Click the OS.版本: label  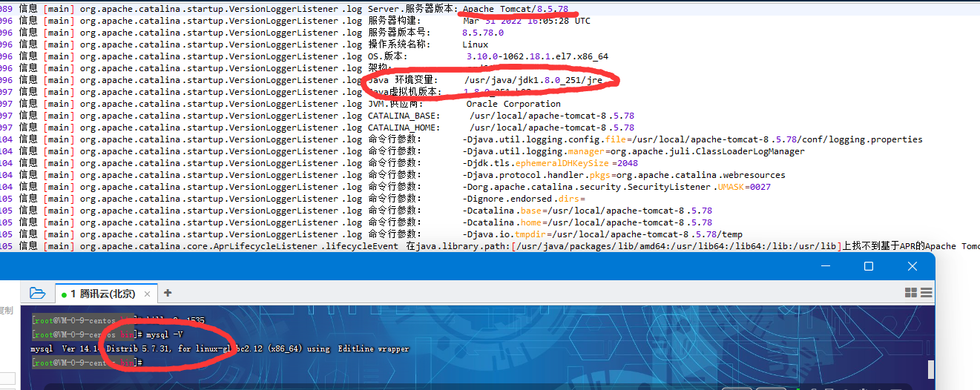[387, 56]
